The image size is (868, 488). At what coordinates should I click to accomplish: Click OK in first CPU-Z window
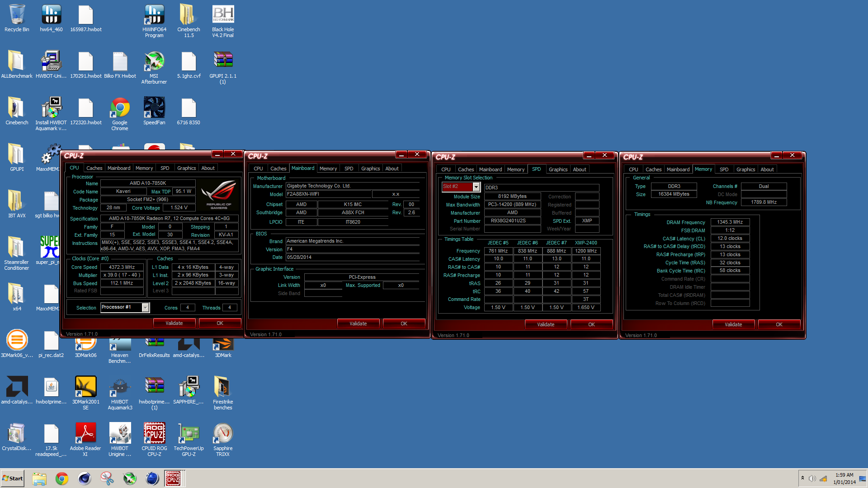point(220,323)
